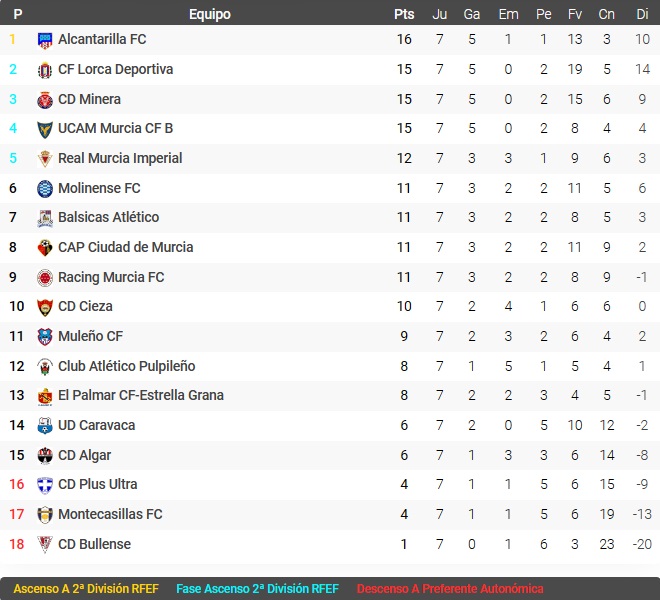Image resolution: width=660 pixels, height=600 pixels.
Task: Click the Descenso A Preferente Autonómica legend
Action: click(x=450, y=589)
